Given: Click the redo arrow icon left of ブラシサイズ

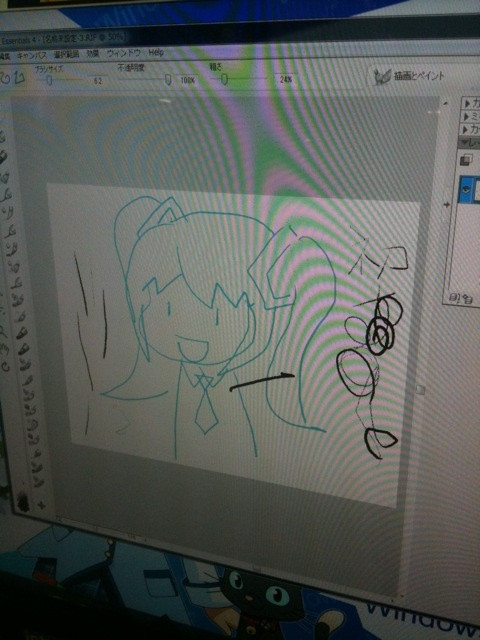Looking at the screenshot, I should (19, 77).
